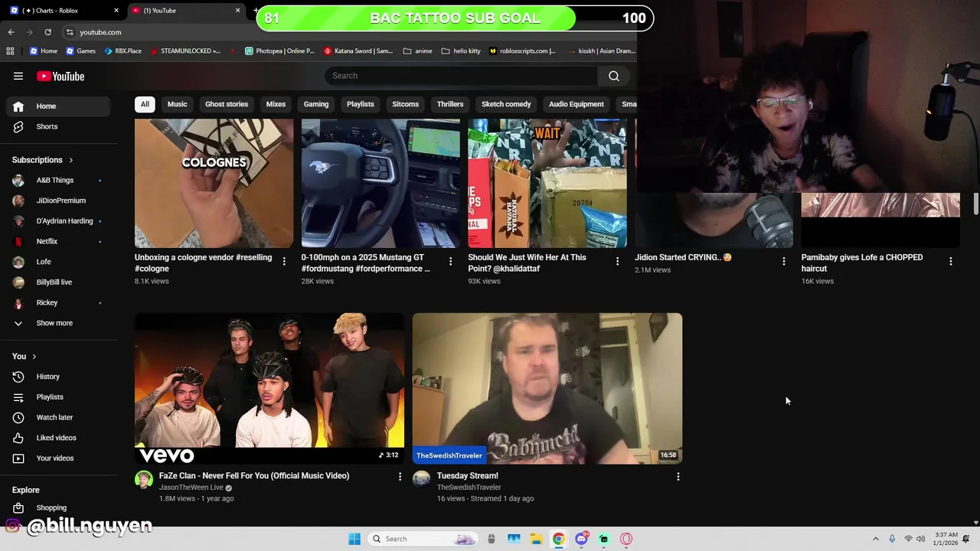This screenshot has width=980, height=551.
Task: Open the Mustang steering wheel short thumbnail
Action: 381,183
